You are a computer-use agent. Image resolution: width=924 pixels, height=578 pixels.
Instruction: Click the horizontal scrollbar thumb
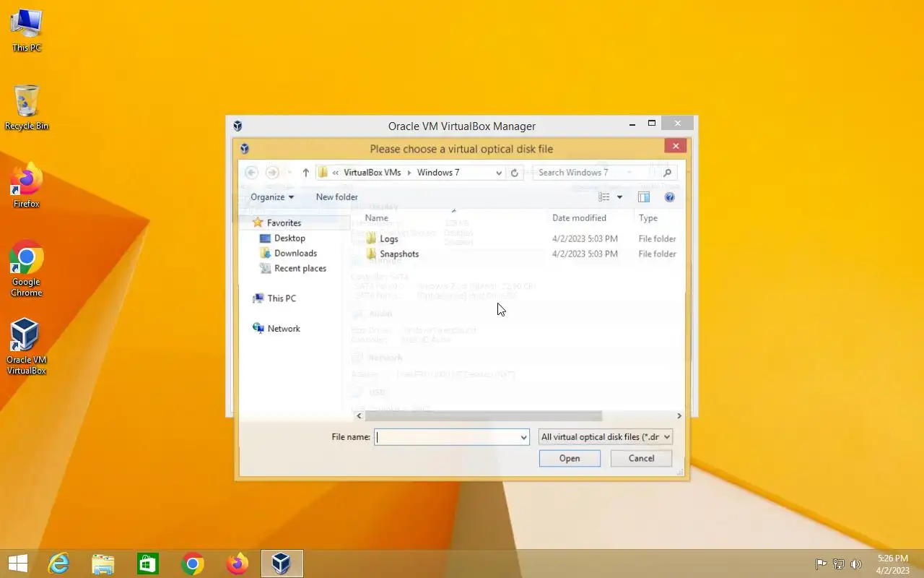click(x=483, y=416)
